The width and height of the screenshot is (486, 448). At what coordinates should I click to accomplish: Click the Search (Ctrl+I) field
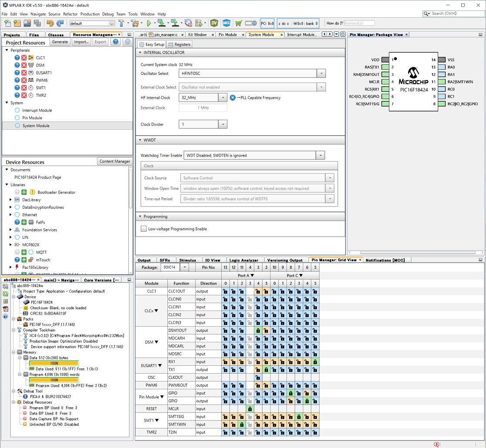[x=457, y=13]
